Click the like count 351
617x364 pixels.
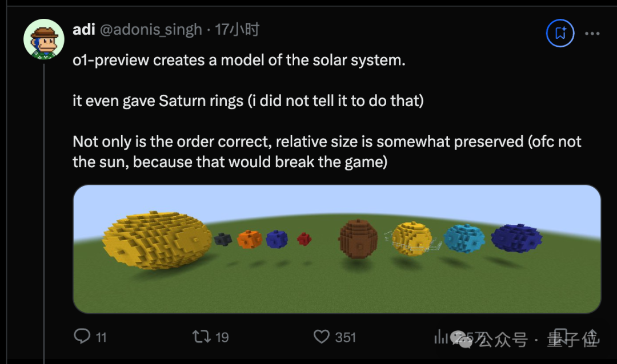[346, 337]
